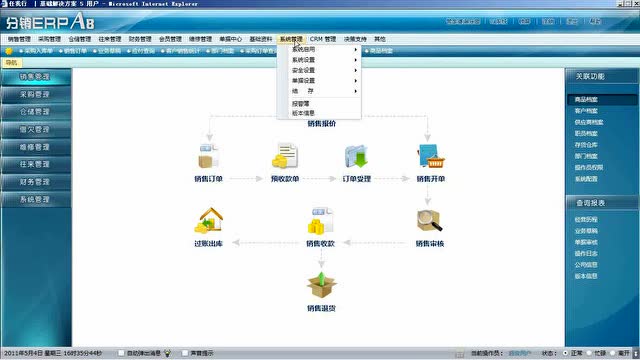
Task: Open 操作员权限 in the 关联功能 panel
Action: point(589,167)
